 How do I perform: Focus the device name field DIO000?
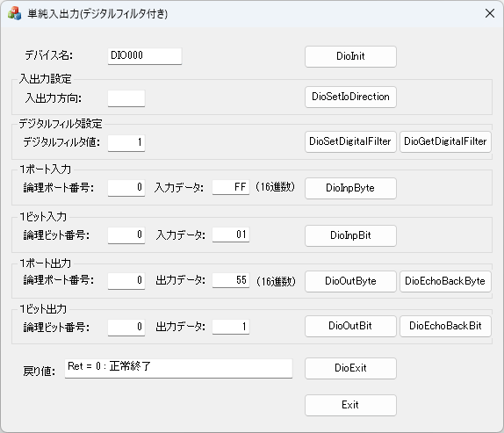145,56
